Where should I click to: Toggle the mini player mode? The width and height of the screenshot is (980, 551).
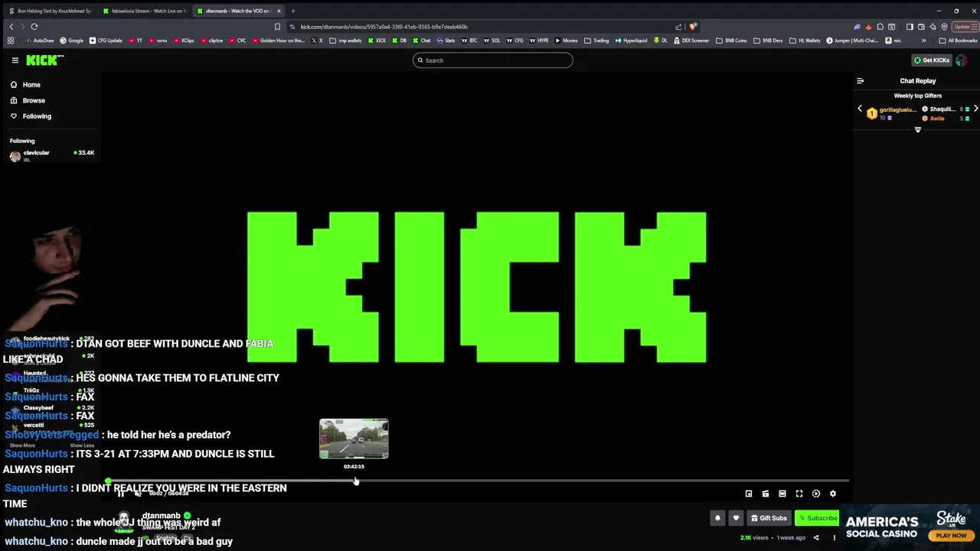click(749, 494)
